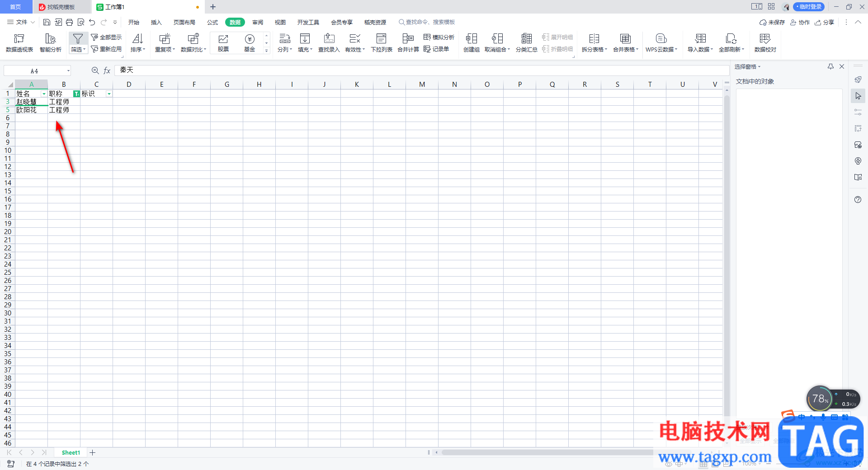Open the 排序 sort dropdown

click(x=138, y=43)
